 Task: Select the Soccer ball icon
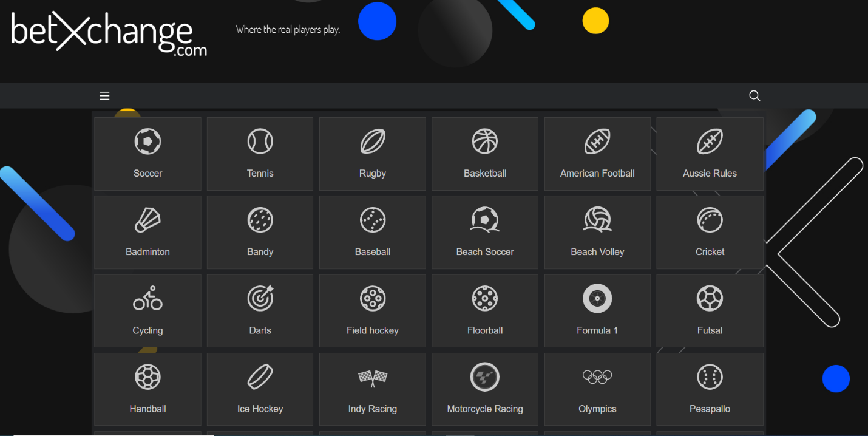147,141
